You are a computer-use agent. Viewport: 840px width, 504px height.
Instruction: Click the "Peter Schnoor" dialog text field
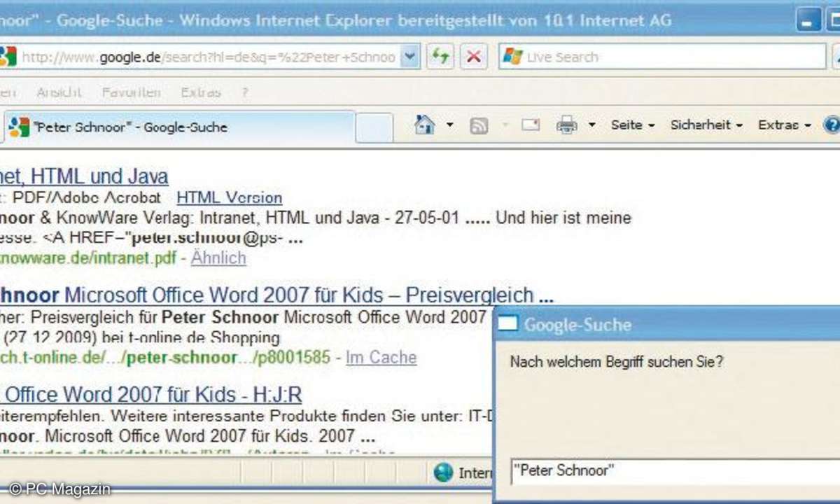point(675,471)
